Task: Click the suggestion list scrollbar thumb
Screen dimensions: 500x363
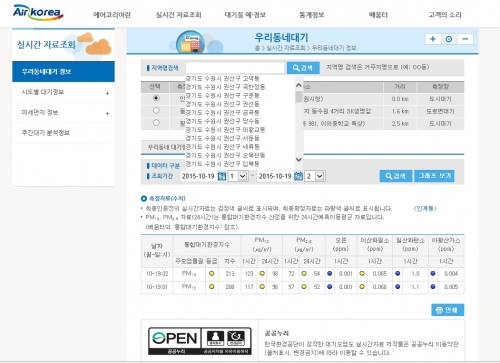Action: [x=299, y=97]
